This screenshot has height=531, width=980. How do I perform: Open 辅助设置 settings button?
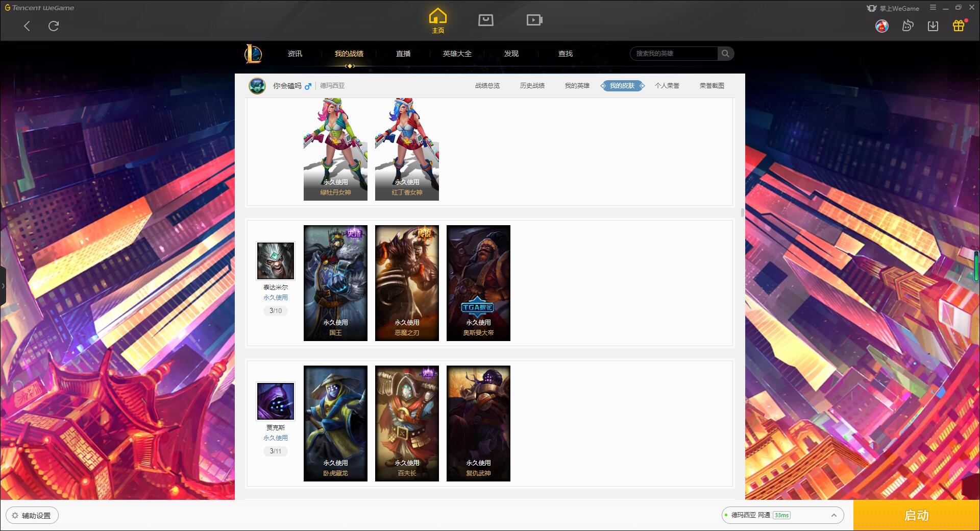[x=32, y=516]
